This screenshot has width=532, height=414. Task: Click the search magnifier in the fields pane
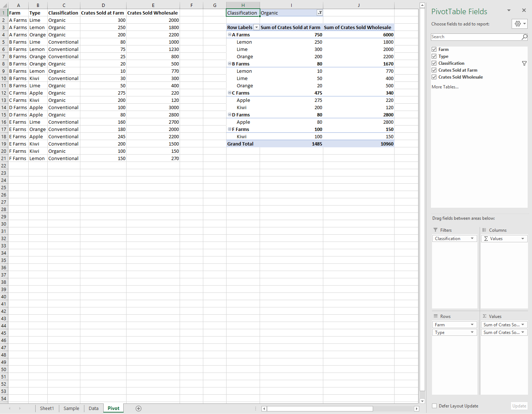click(524, 37)
